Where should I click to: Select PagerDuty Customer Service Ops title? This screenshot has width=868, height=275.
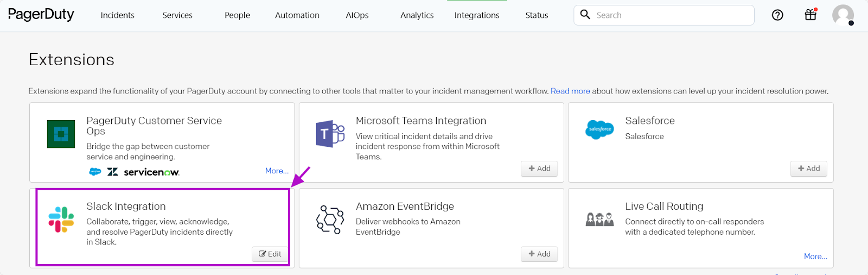154,126
